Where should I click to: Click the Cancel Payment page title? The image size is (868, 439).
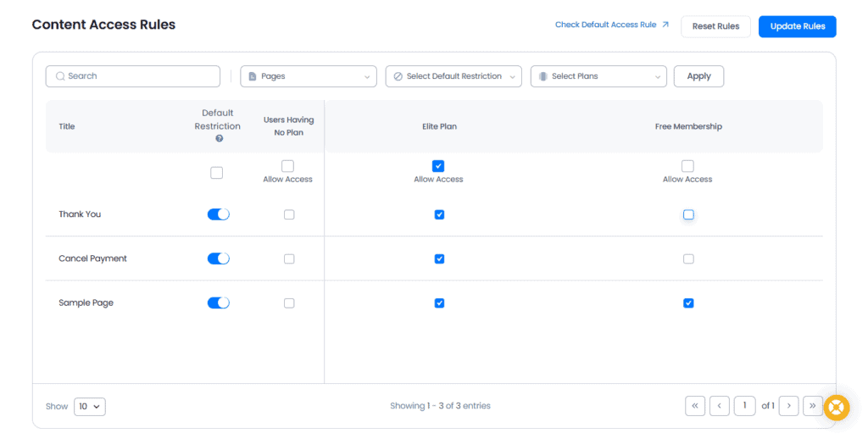point(92,258)
